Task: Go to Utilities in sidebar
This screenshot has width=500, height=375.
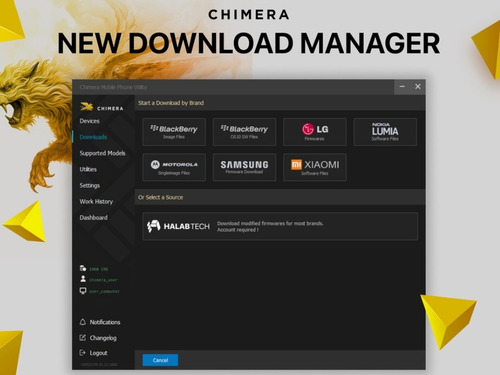Action: (x=88, y=169)
